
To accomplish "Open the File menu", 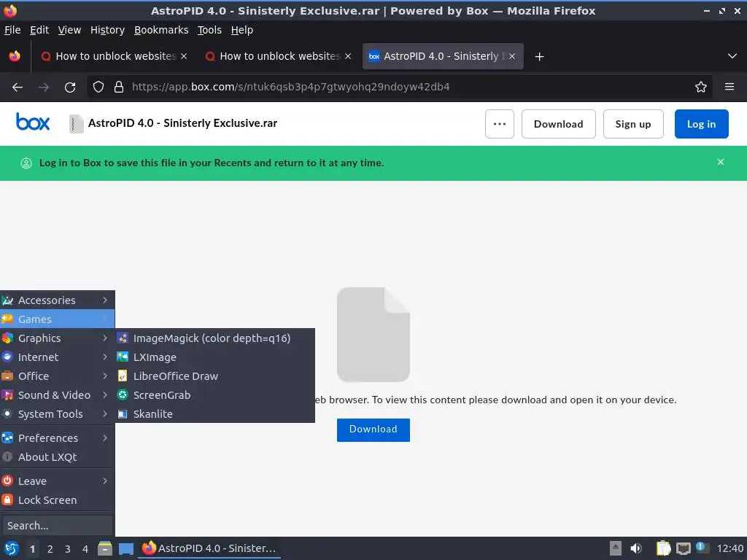I will coord(12,30).
